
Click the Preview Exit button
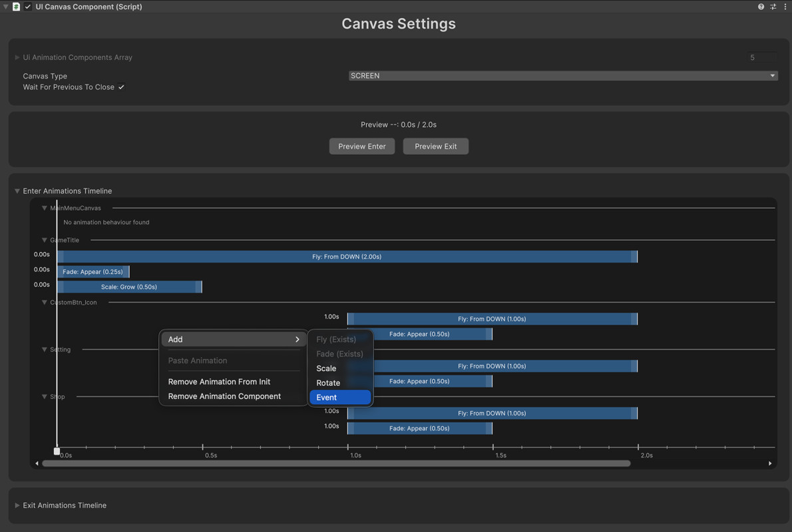click(x=435, y=146)
